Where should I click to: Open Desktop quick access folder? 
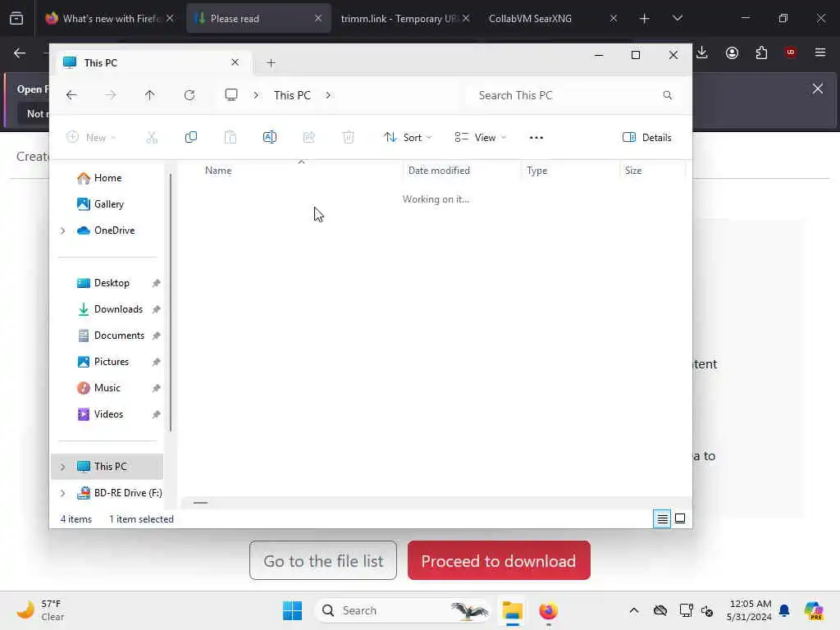107,283
